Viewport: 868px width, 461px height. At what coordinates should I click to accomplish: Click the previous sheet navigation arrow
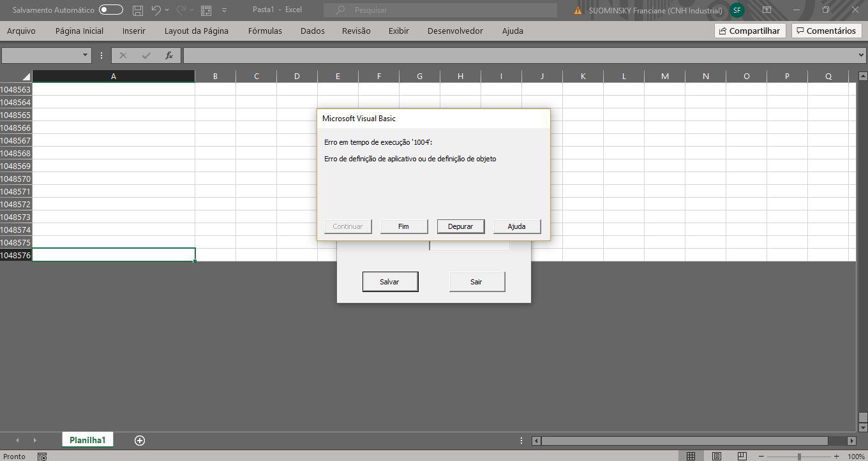17,441
